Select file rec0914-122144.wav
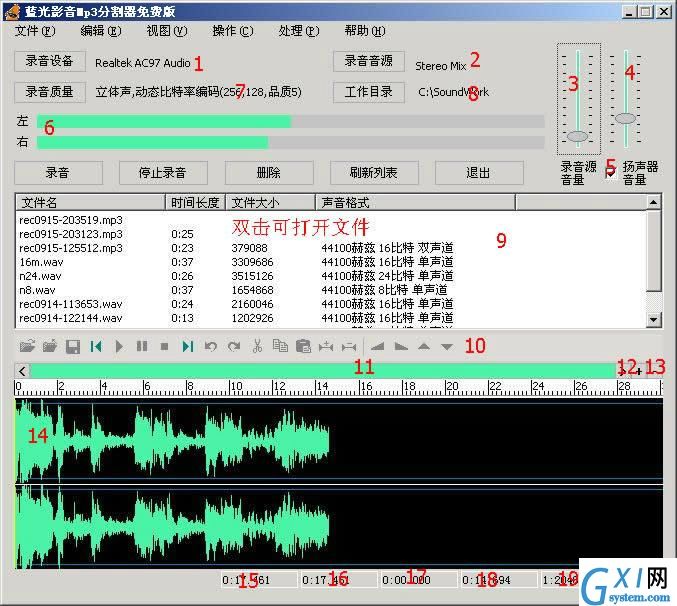Screen dimensions: 677x606 [x=71, y=318]
